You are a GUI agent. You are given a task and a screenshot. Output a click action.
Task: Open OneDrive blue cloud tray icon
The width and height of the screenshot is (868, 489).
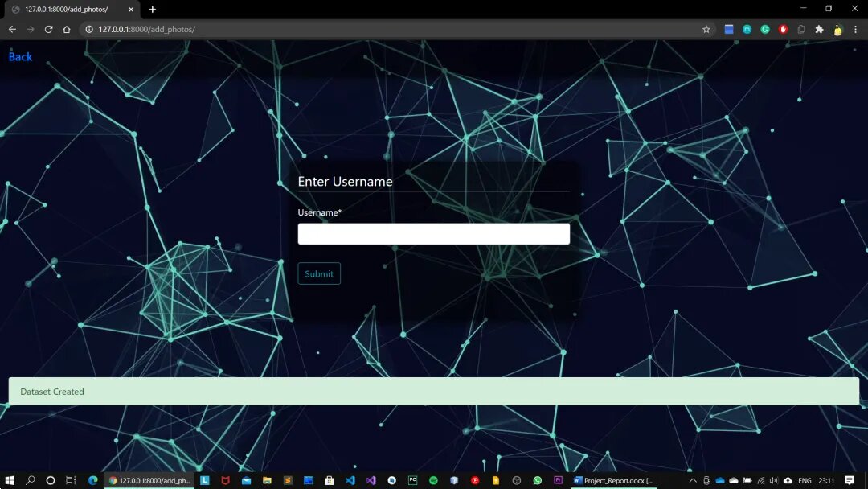coord(720,480)
